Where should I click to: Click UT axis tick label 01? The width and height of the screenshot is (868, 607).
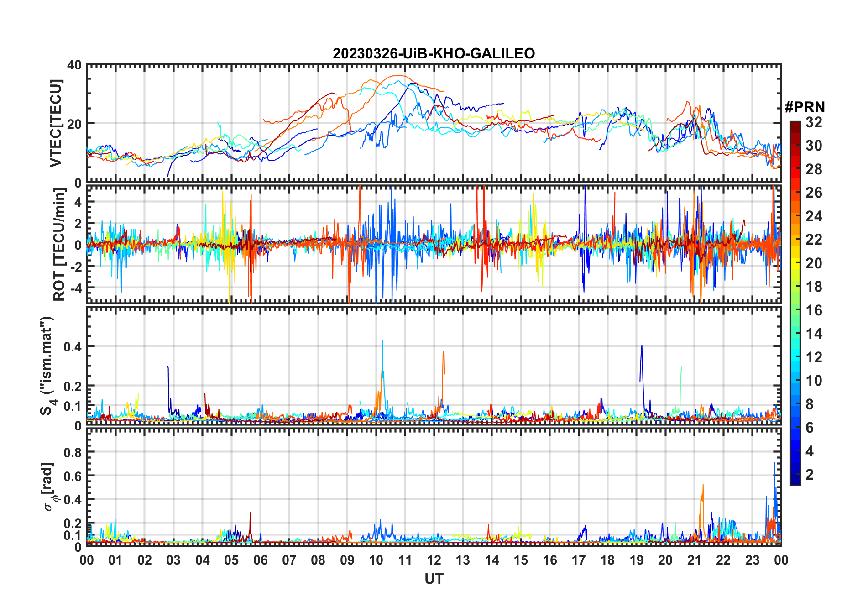coord(115,560)
